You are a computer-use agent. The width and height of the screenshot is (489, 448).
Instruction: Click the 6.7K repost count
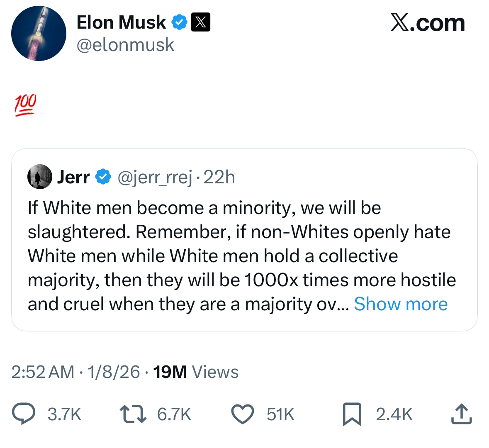tap(174, 414)
